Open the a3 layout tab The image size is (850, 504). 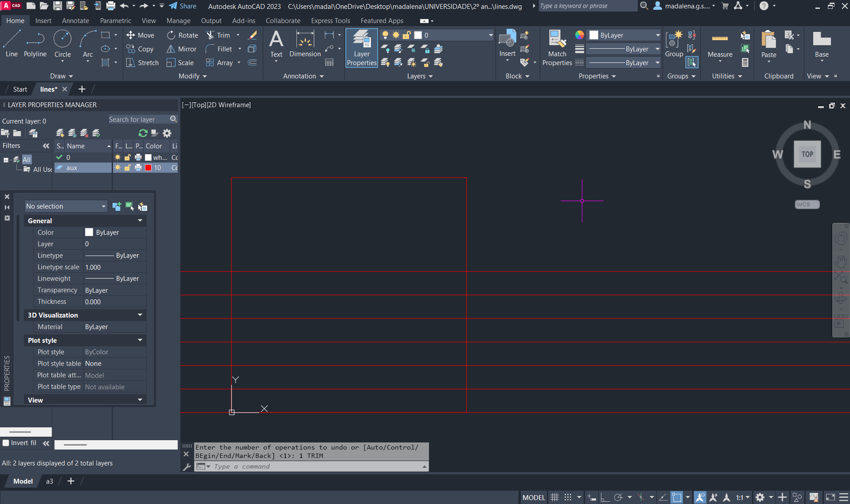point(50,481)
